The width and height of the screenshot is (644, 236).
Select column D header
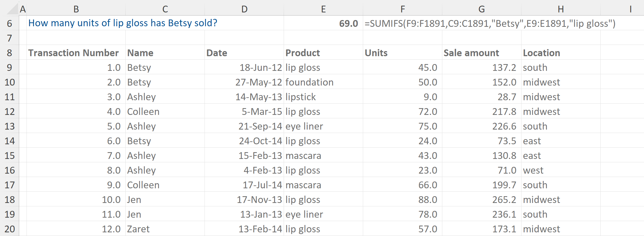click(x=244, y=9)
